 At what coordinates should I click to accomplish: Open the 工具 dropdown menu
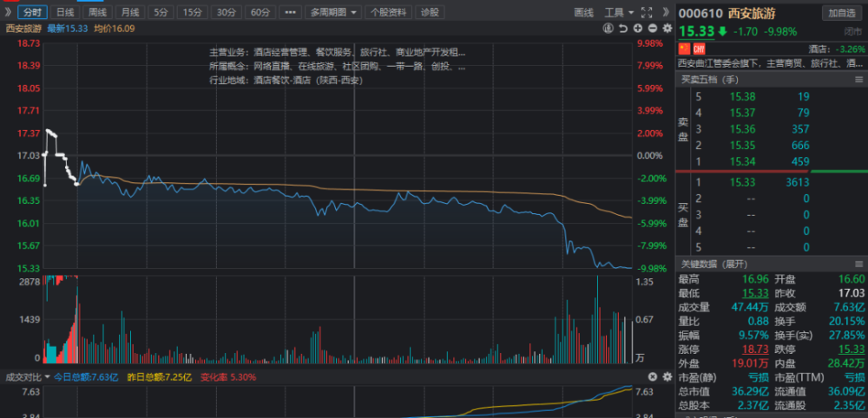[x=619, y=12]
